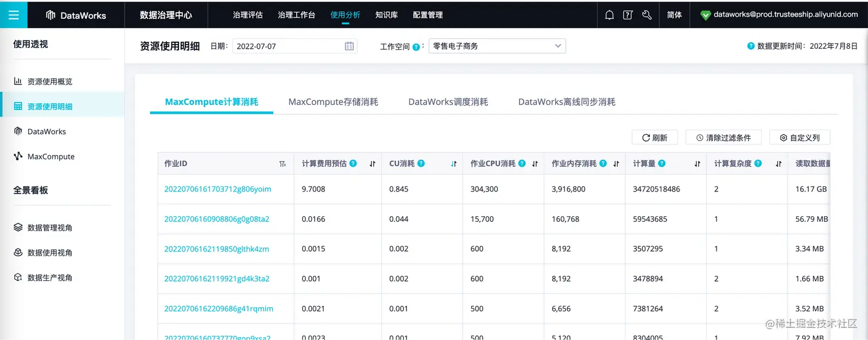
Task: Click the date input 2022-07-07
Action: tap(294, 46)
